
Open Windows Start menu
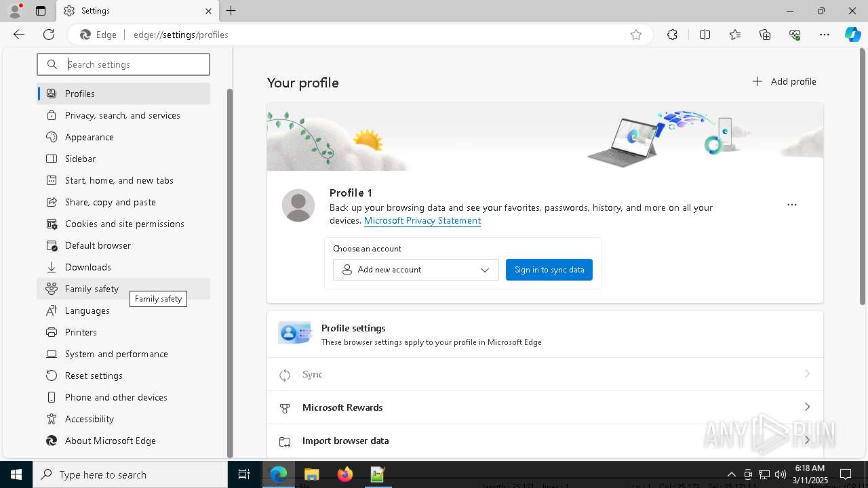click(16, 474)
